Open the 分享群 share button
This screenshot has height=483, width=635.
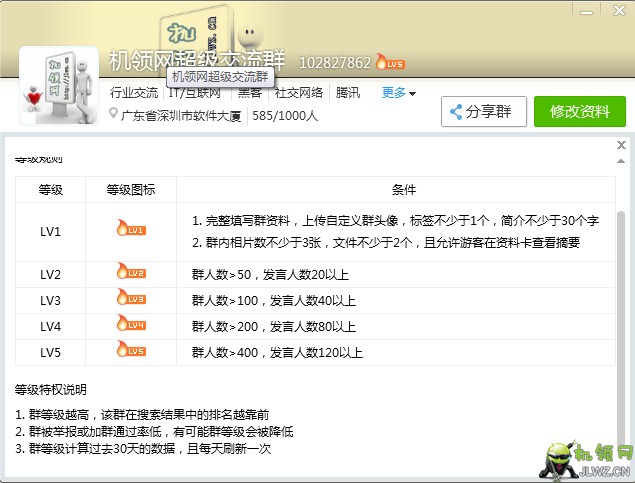[x=484, y=111]
